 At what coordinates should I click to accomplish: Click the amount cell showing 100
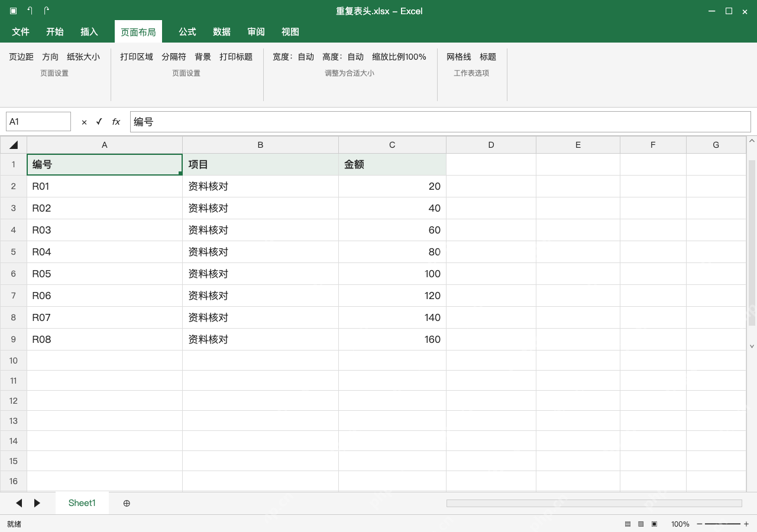pos(392,274)
